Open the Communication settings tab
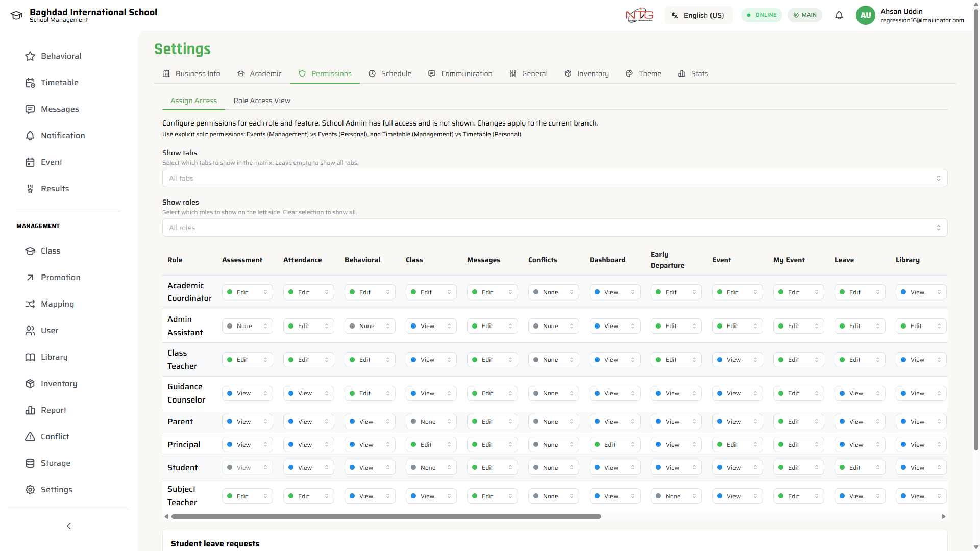 (460, 74)
